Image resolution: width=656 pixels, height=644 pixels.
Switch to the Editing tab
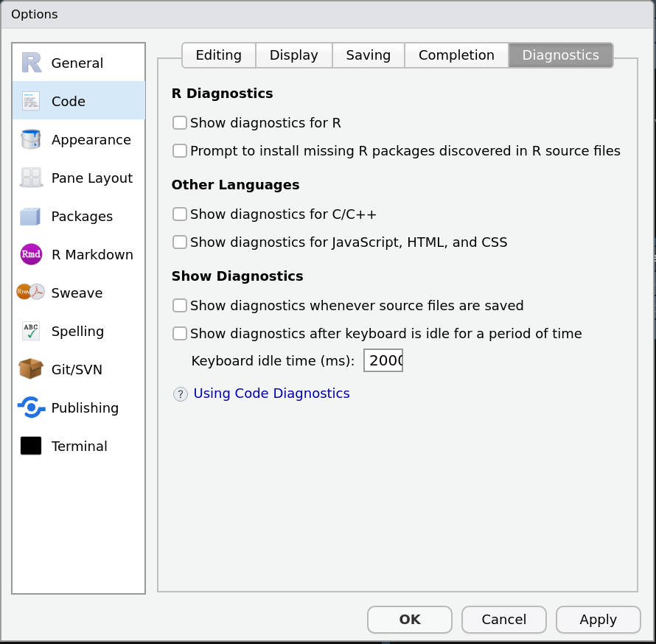(x=218, y=55)
